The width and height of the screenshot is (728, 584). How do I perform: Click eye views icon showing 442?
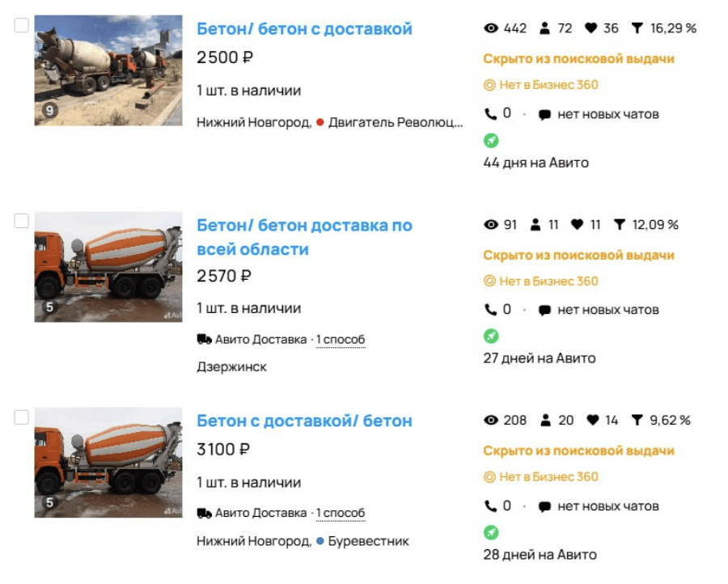click(x=490, y=28)
